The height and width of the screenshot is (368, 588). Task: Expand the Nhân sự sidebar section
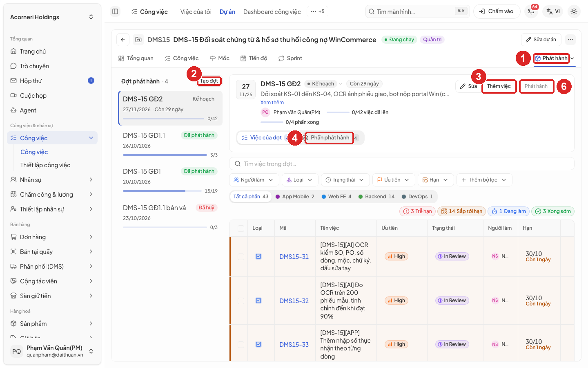pyautogui.click(x=52, y=180)
